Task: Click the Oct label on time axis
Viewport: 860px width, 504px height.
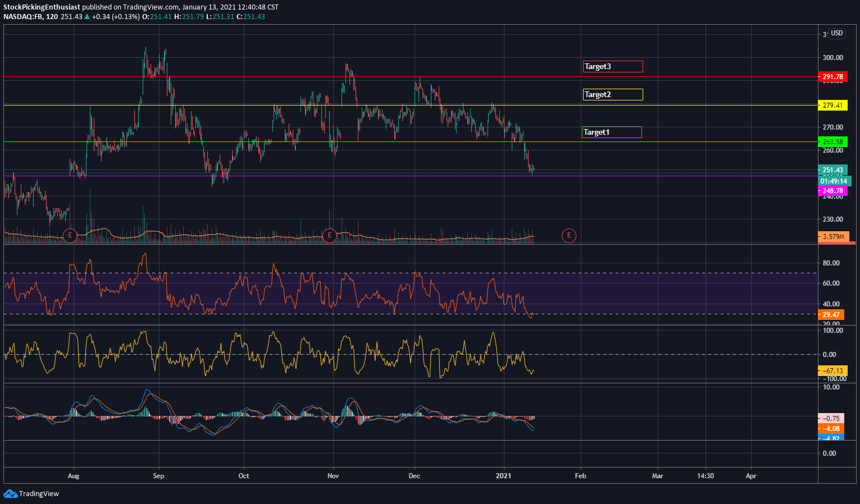Action: coord(244,476)
